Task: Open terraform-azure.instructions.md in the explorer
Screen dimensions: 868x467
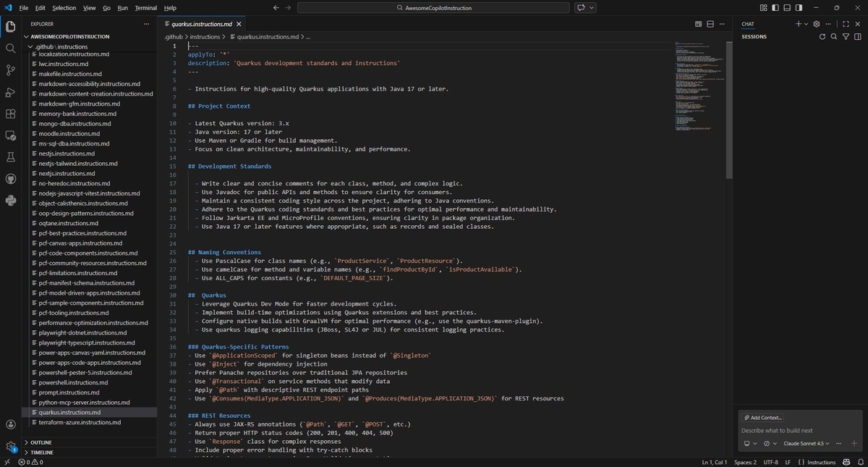Action: pos(80,422)
